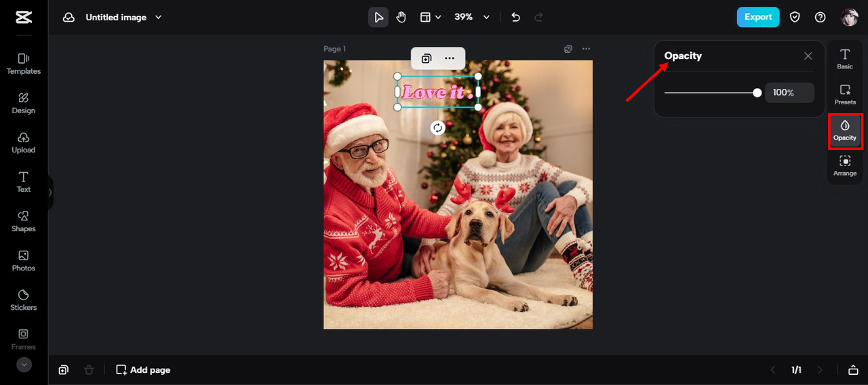868x385 pixels.
Task: Open the Photos panel
Action: (x=24, y=260)
